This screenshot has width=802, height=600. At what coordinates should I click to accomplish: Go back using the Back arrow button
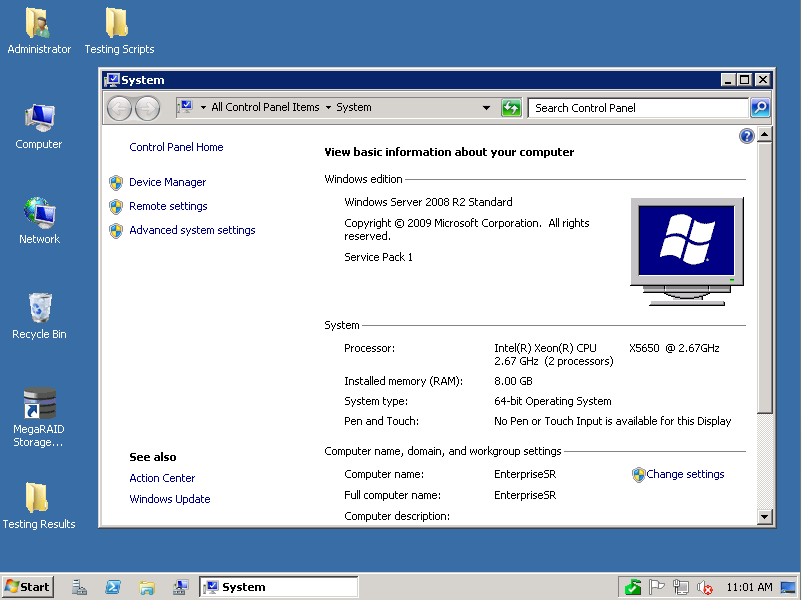tap(119, 108)
